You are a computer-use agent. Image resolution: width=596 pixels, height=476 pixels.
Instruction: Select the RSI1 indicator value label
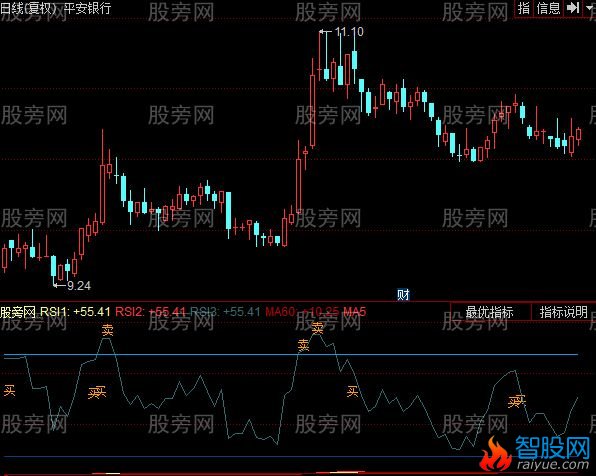[75, 312]
